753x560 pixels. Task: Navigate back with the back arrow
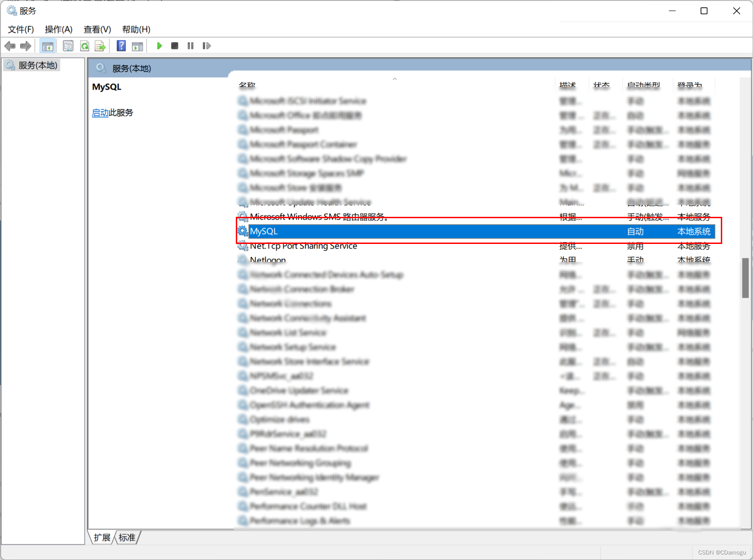10,45
